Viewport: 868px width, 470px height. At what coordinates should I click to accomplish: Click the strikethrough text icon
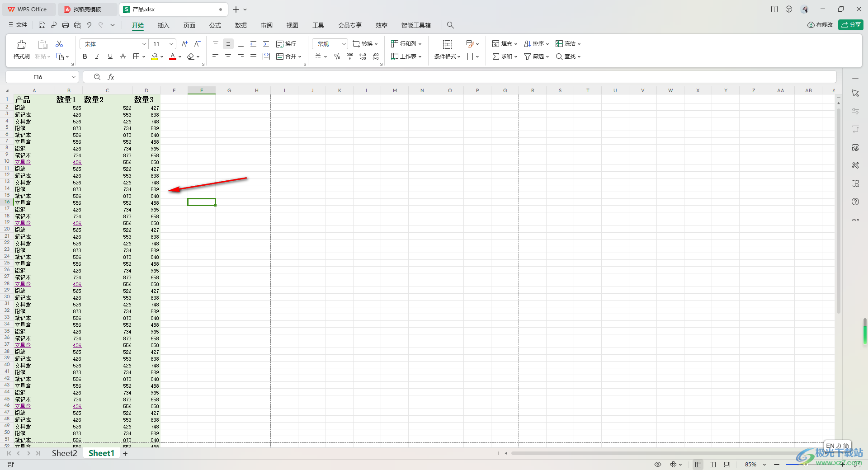point(123,56)
